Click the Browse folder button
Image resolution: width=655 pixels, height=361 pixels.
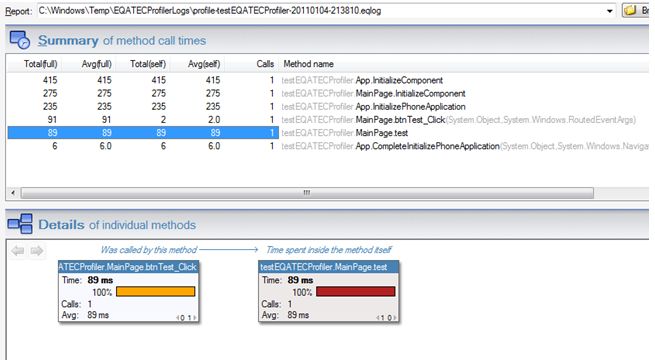637,10
